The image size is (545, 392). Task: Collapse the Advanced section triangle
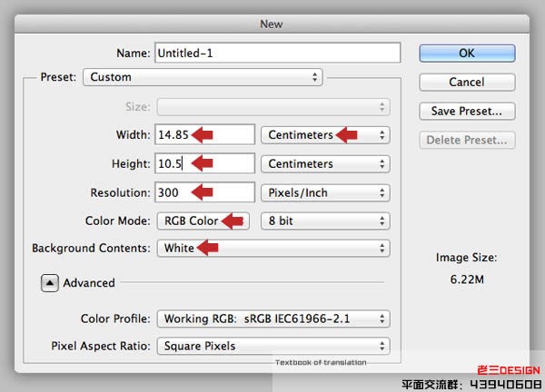tap(49, 283)
